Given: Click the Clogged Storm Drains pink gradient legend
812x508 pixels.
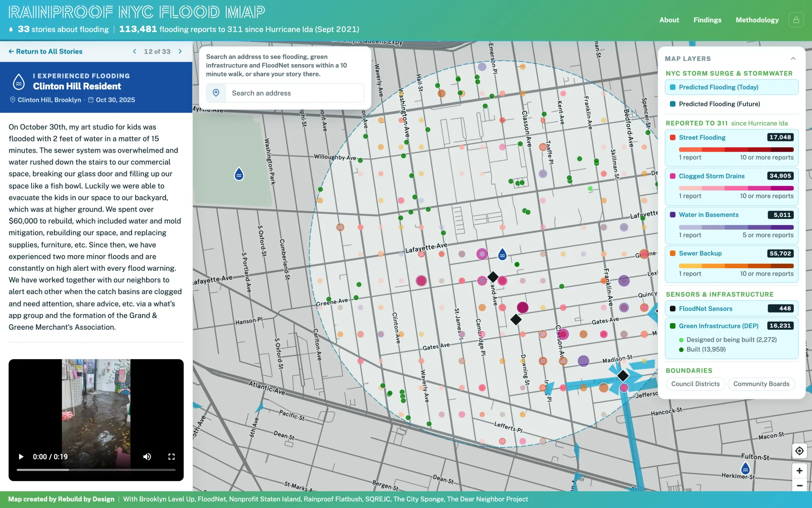Looking at the screenshot, I should click(736, 188).
